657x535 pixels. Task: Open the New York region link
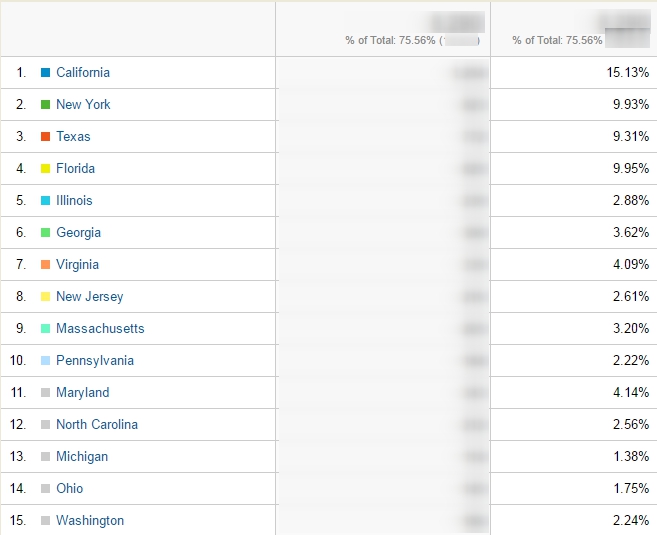coord(83,104)
